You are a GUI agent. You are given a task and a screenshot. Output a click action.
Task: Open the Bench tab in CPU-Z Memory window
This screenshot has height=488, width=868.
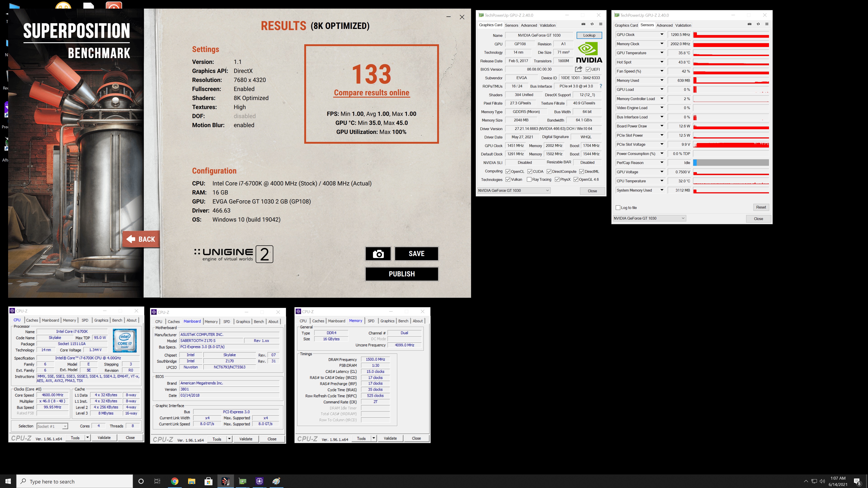(403, 321)
